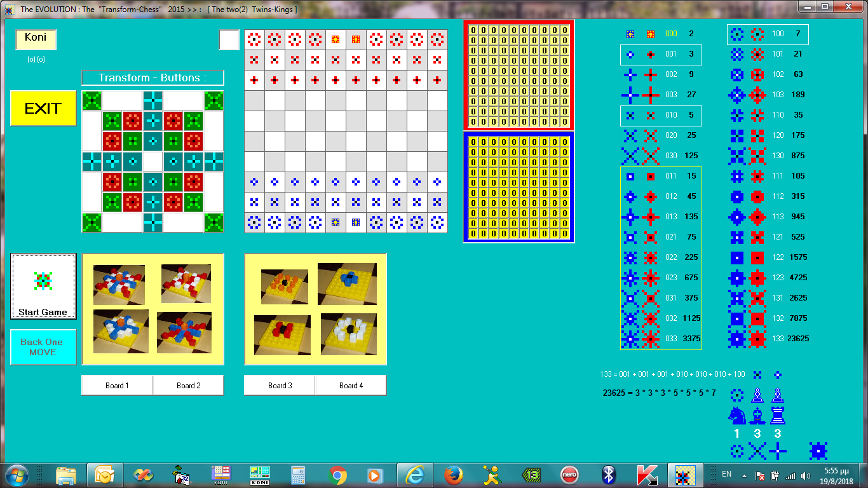Select the blue knight icon in legend
The width and height of the screenshot is (868, 488).
[736, 416]
